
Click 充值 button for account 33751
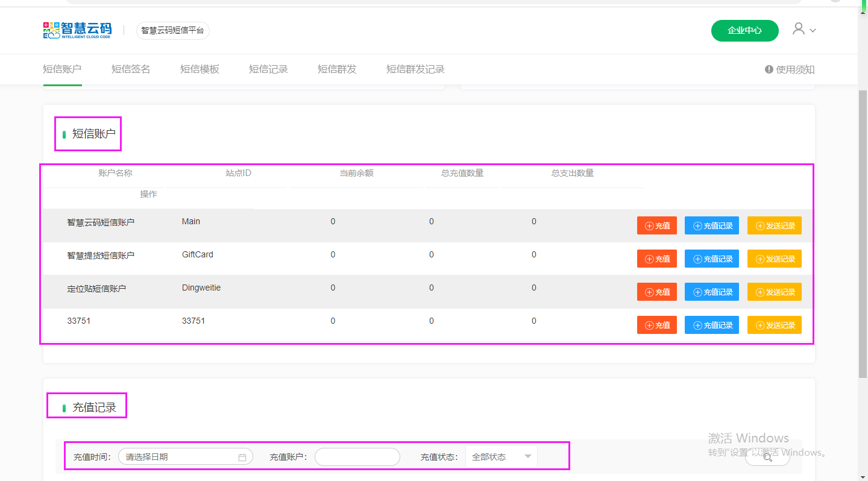657,325
